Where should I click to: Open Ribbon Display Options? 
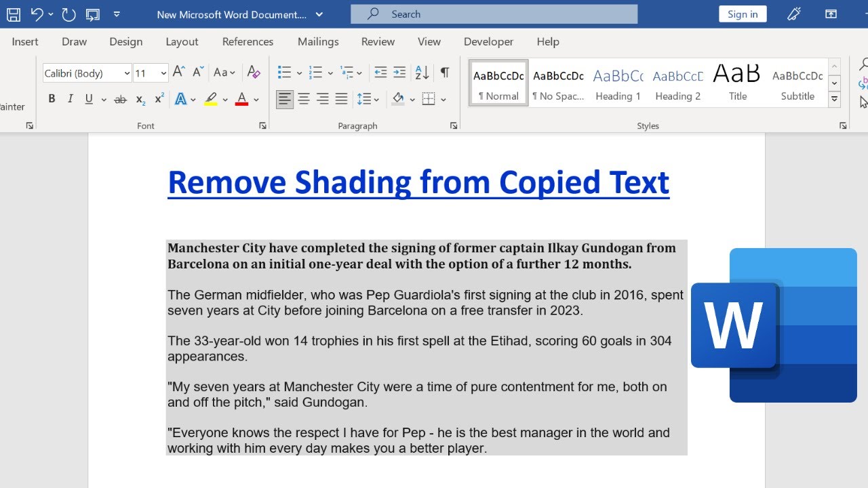[831, 14]
